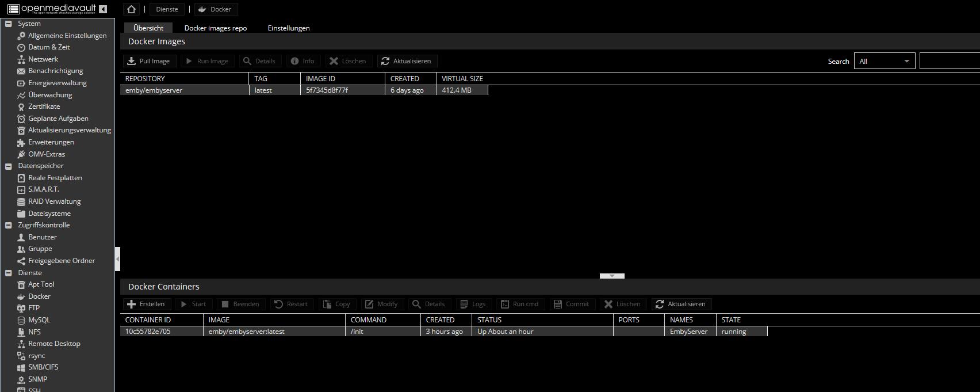Click the SNMP icon in the sidebar
980x392 pixels.
(21, 379)
